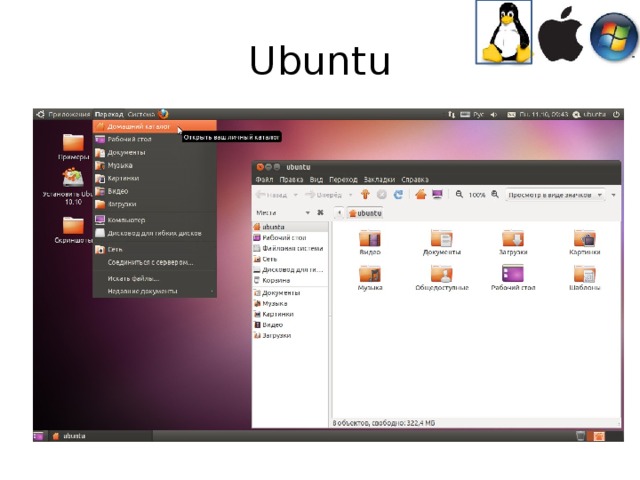Click the path bar left arrow
This screenshot has width=640, height=480.
(x=339, y=213)
